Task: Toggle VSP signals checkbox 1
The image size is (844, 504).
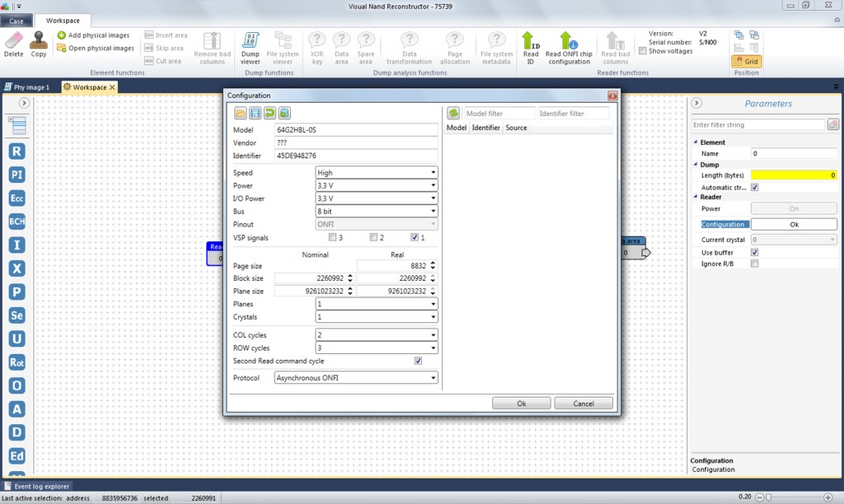Action: tap(414, 237)
